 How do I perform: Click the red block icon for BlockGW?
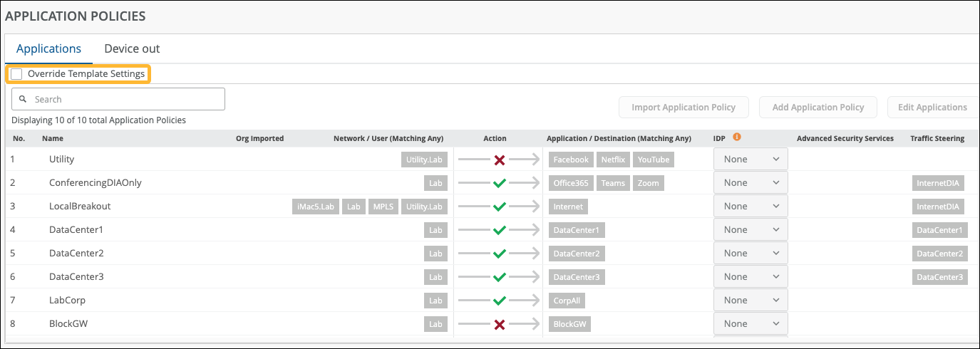[x=500, y=324]
